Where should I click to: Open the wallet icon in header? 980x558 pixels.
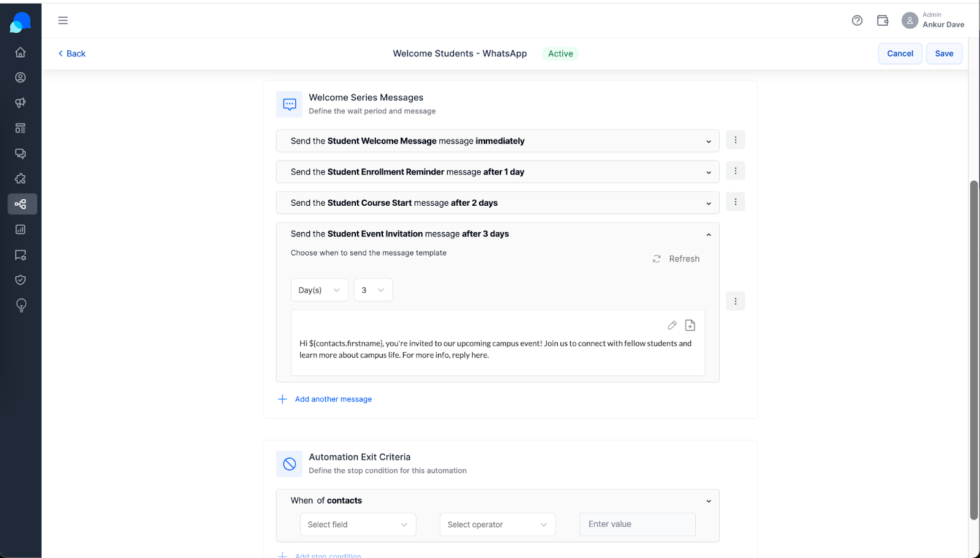coord(883,20)
